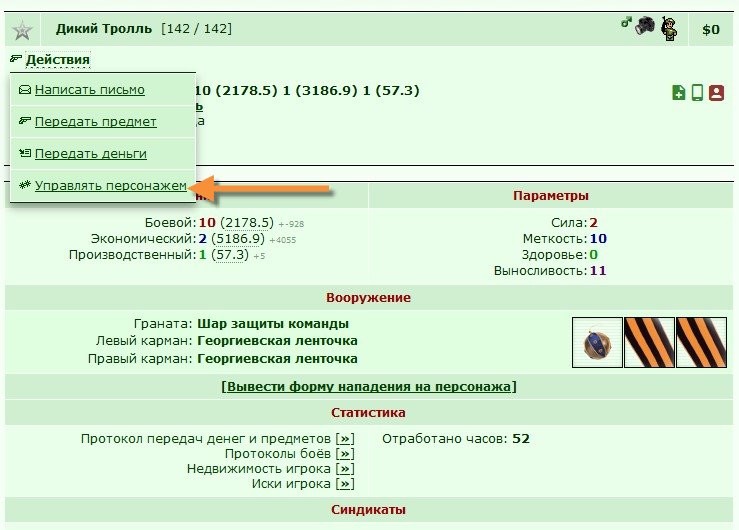Click the gun icon beside Передать предмет

(x=25, y=121)
